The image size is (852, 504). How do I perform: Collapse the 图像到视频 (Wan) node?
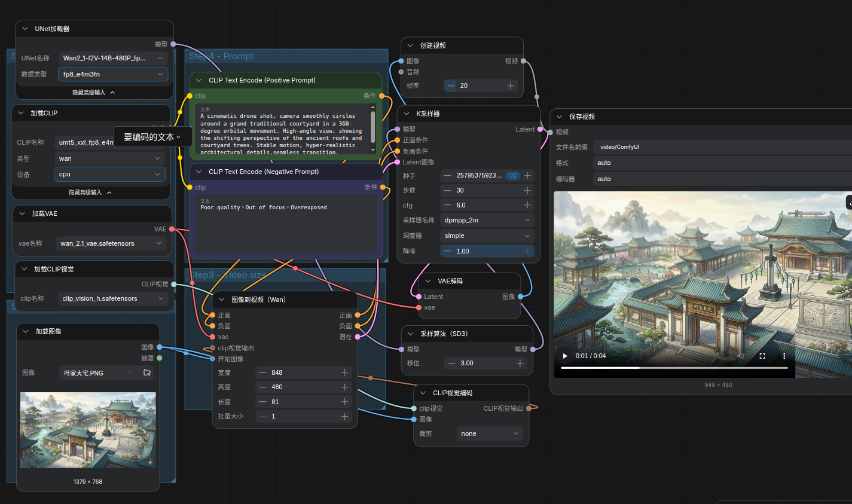(x=222, y=300)
